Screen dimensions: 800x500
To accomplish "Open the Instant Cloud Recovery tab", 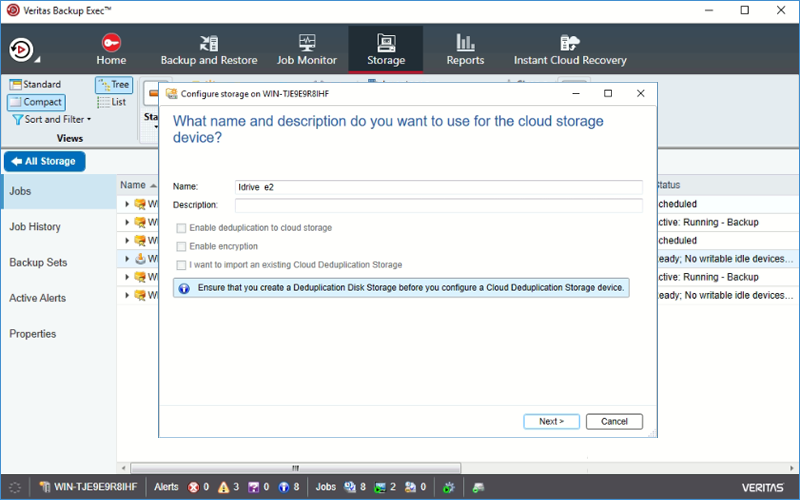I will pos(570,49).
